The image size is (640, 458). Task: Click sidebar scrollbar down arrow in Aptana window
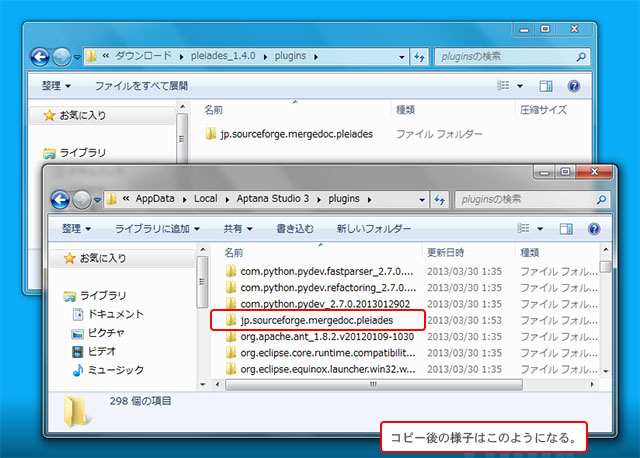[203, 385]
